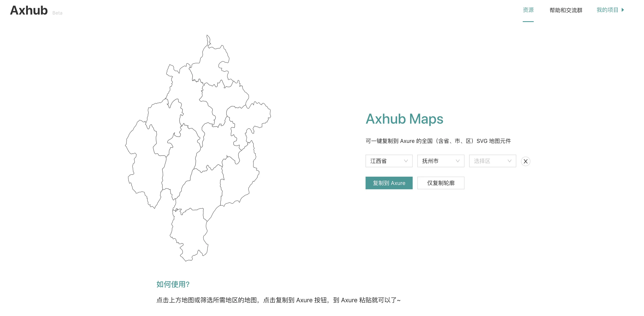Click chevron arrow in 江西省 dropdown
This screenshot has width=644, height=316.
[406, 161]
